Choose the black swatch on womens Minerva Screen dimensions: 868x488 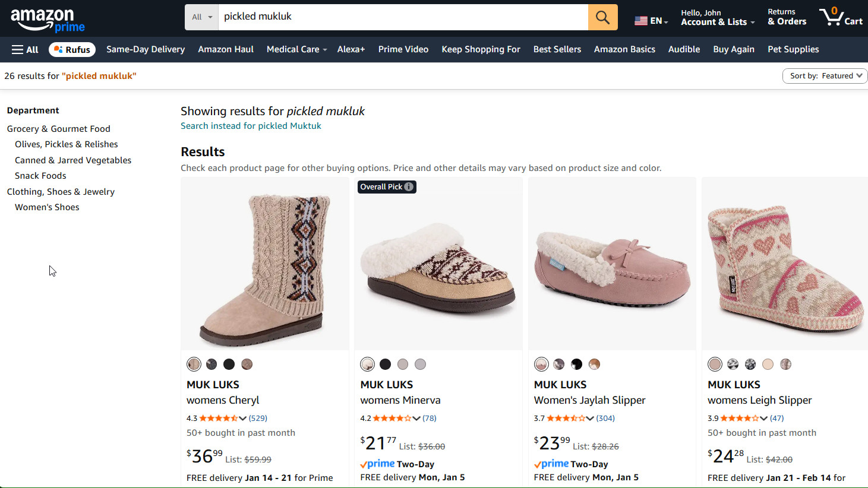coord(385,365)
